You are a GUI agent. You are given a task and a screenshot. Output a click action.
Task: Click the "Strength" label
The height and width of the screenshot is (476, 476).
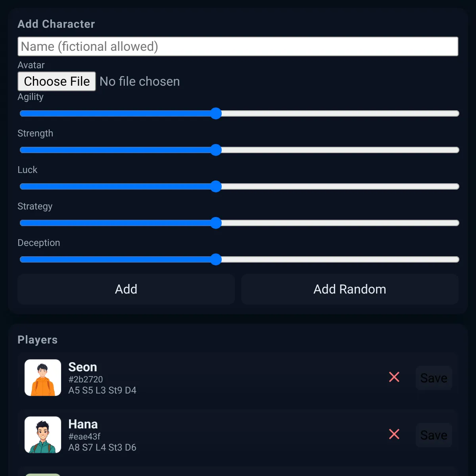pyautogui.click(x=35, y=134)
